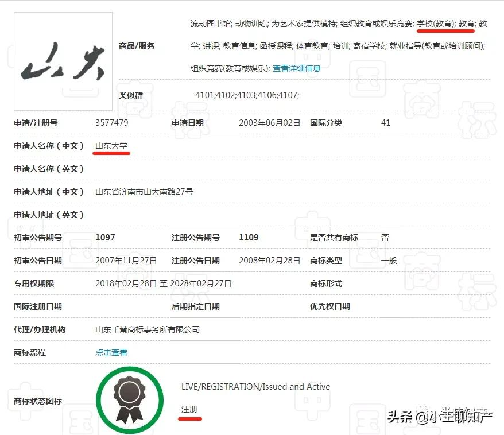Click the 初审公告日期 label
Viewport: 504px width, 435px height.
(38, 261)
